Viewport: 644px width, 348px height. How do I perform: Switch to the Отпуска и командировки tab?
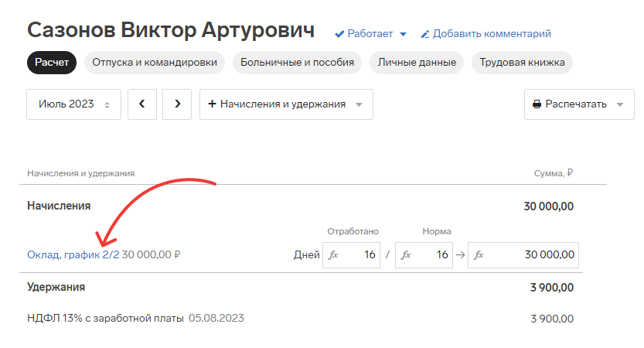[154, 63]
